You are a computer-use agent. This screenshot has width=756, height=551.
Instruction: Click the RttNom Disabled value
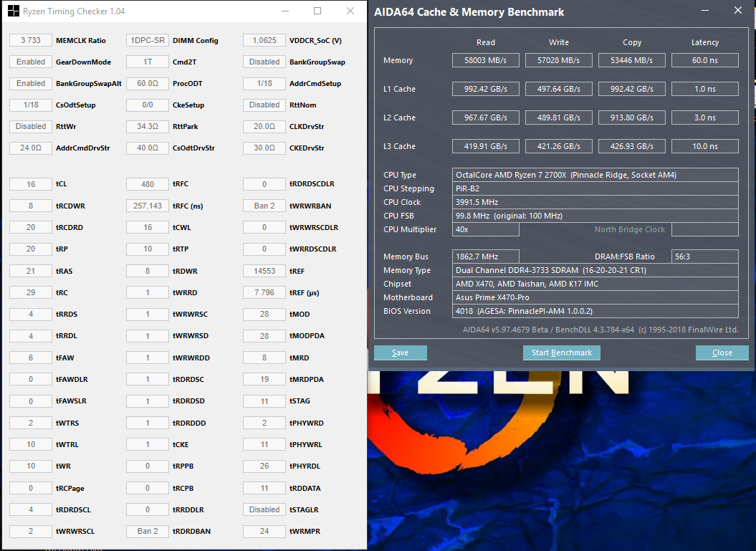coord(264,105)
